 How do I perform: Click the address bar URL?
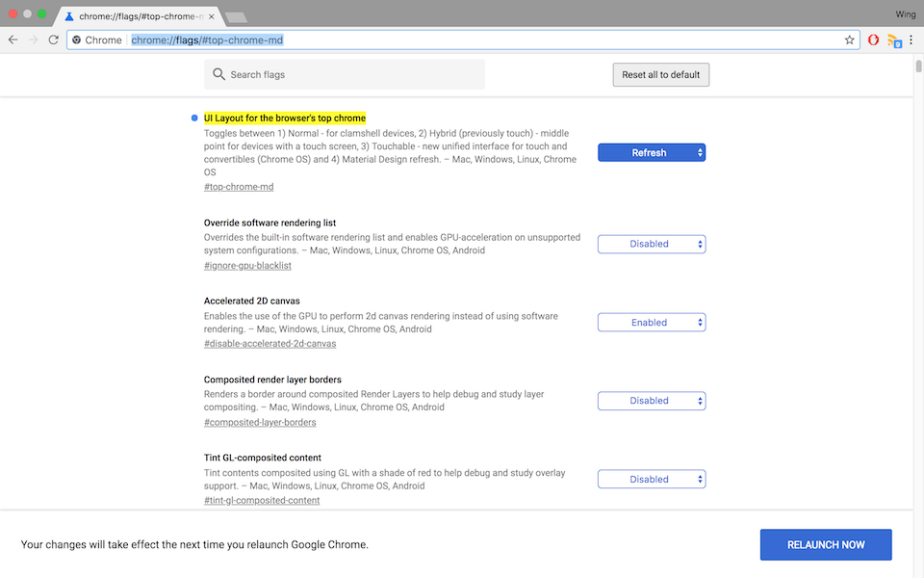coord(207,40)
